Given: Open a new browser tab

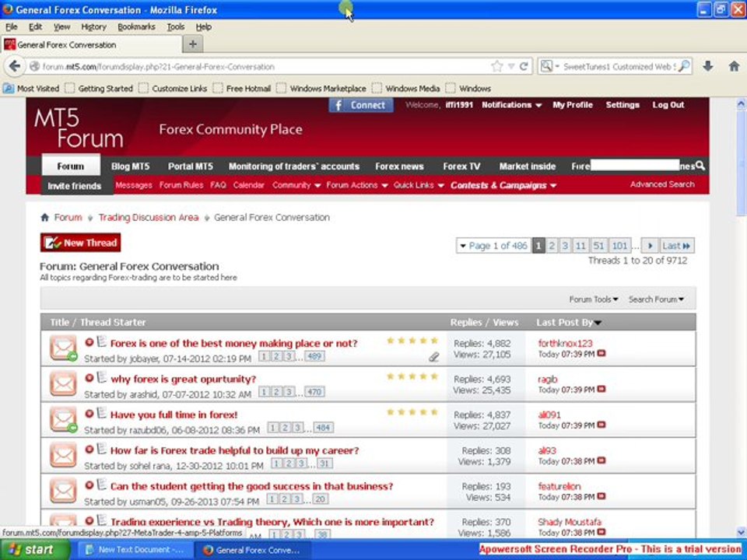Looking at the screenshot, I should click(193, 44).
